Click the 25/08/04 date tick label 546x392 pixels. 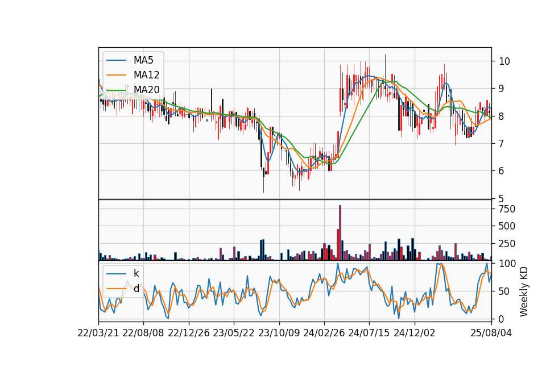click(491, 333)
